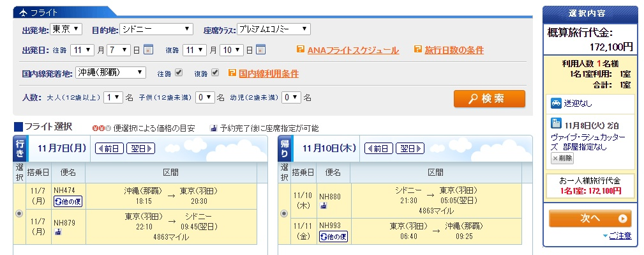Image resolution: width=644 pixels, height=255 pixels.
Task: Click 他の便 button under NH474
Action: (x=68, y=201)
